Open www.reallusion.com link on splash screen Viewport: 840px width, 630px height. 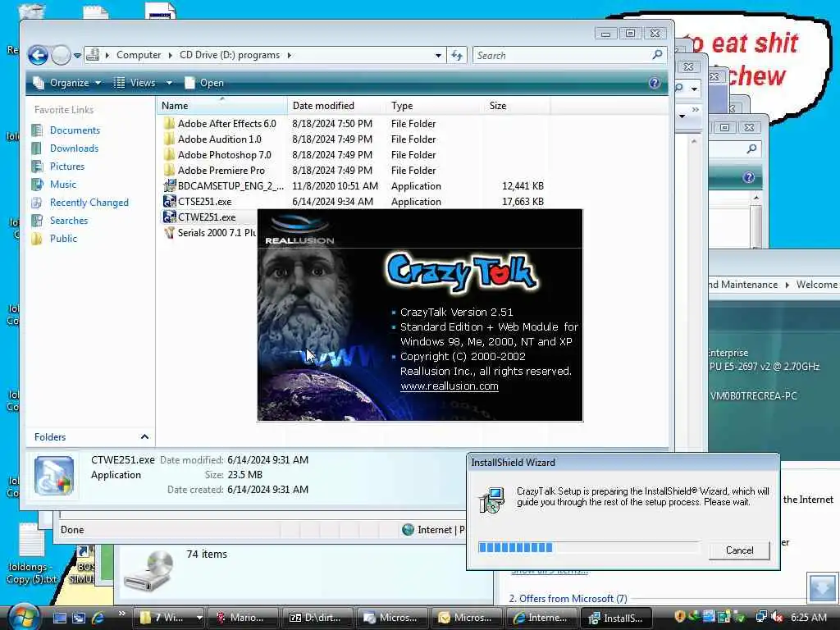449,386
